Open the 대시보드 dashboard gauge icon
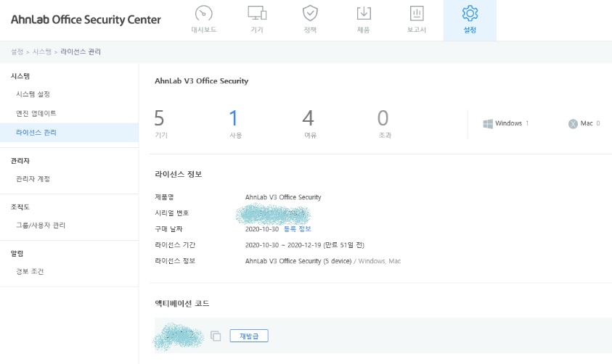 (203, 13)
